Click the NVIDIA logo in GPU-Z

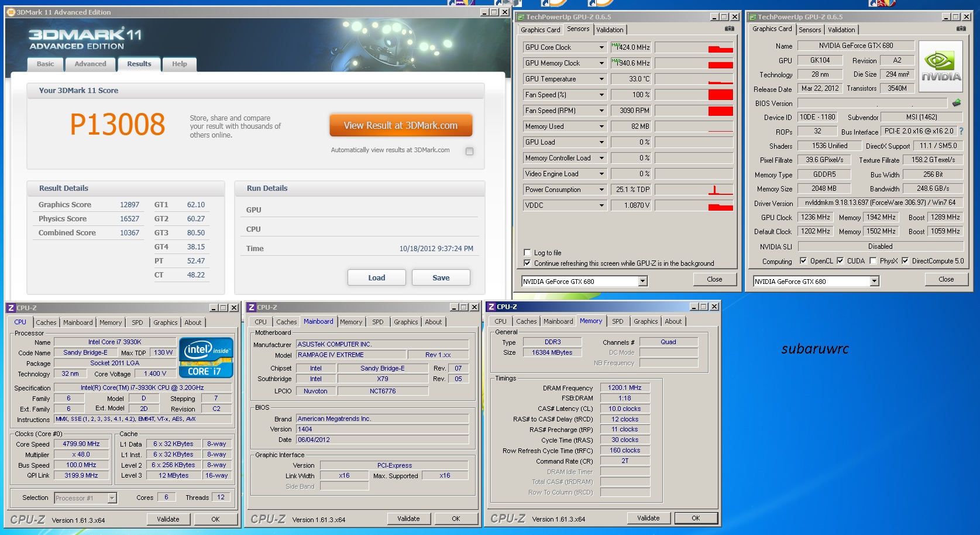click(x=941, y=66)
